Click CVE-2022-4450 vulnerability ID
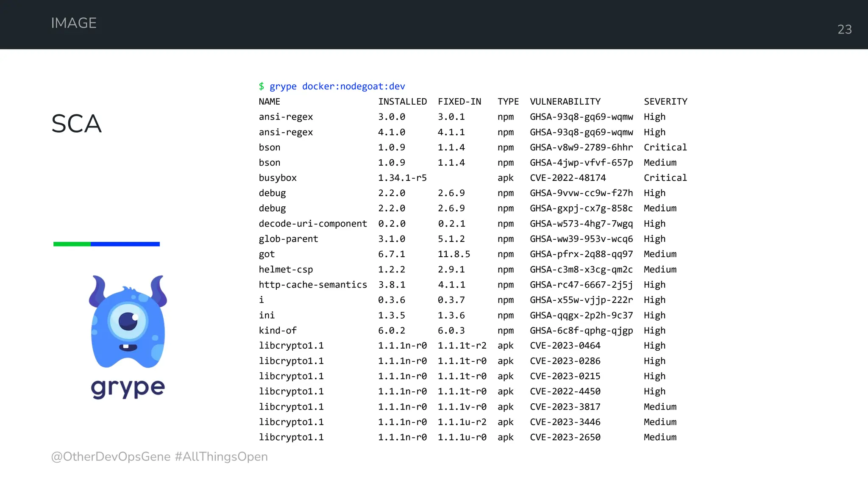 pos(565,391)
